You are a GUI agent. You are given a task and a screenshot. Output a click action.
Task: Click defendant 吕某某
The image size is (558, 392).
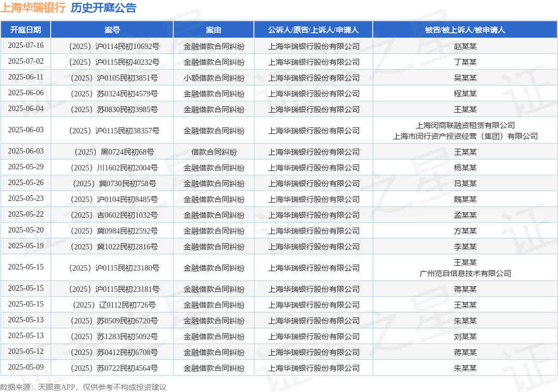(x=465, y=183)
